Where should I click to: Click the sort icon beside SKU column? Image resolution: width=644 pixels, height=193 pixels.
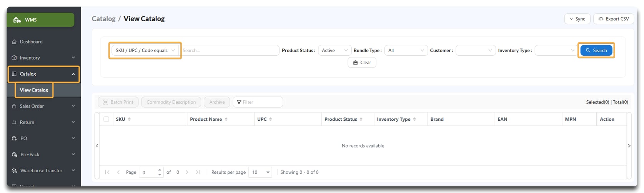pyautogui.click(x=129, y=119)
